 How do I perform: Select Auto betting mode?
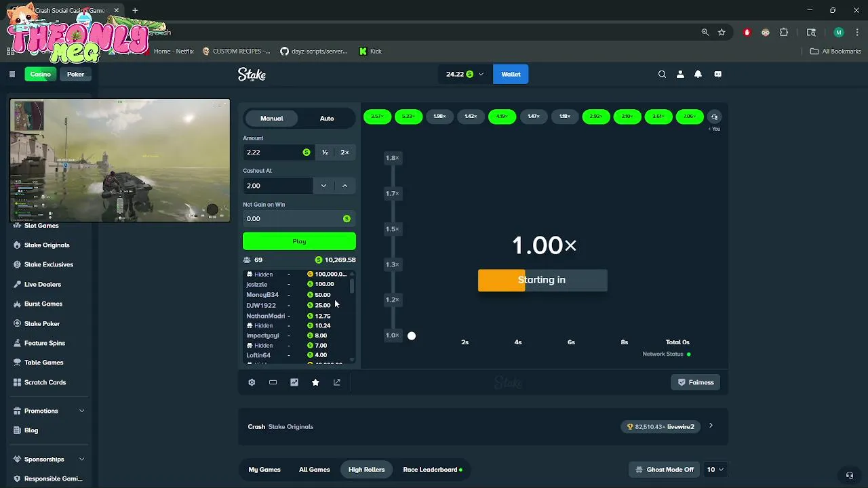327,119
